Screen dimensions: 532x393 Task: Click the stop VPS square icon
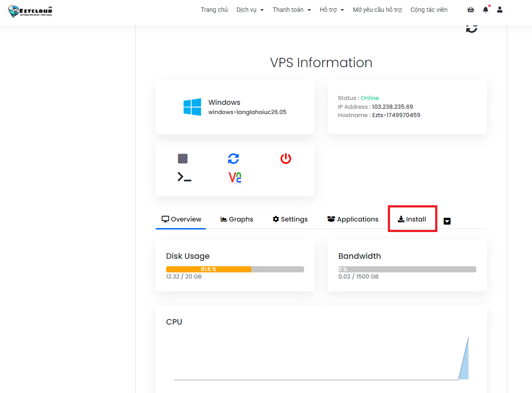(183, 158)
